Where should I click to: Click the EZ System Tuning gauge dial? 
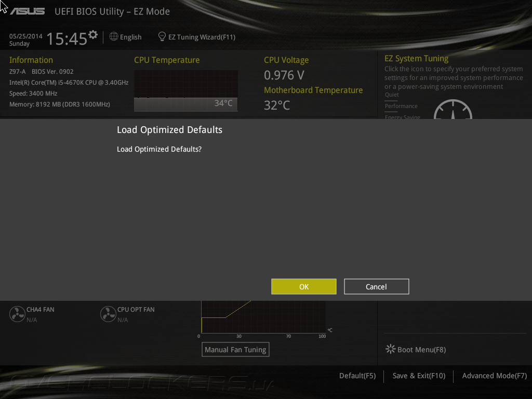click(x=453, y=109)
